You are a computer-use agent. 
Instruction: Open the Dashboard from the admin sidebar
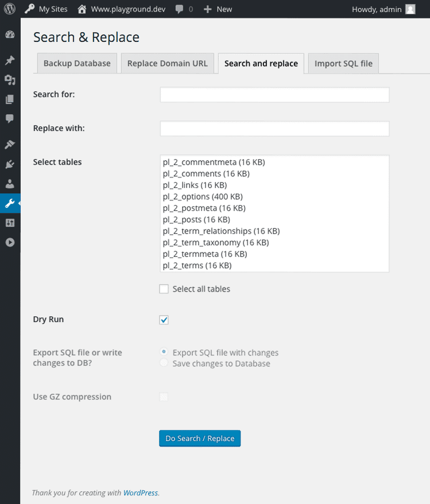(x=10, y=34)
